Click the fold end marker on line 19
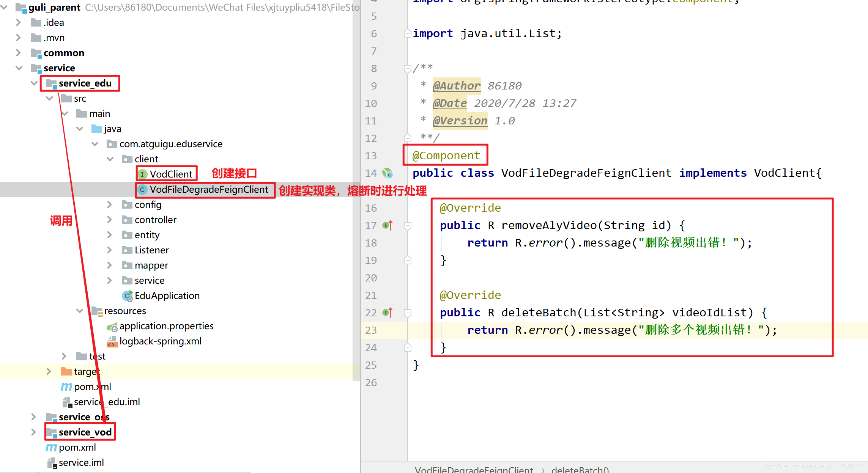 pyautogui.click(x=408, y=260)
